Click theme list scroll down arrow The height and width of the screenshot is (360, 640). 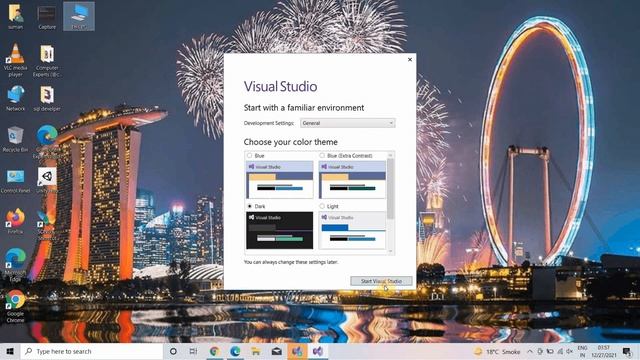[x=391, y=251]
